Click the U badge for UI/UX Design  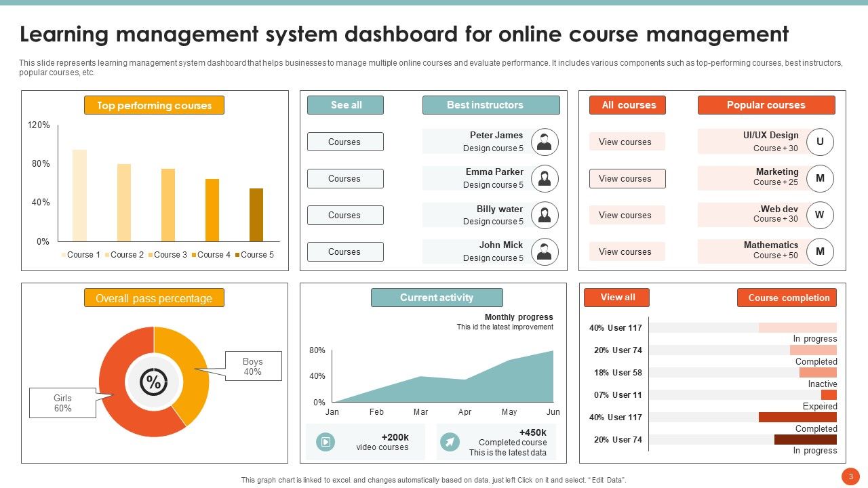coord(821,141)
